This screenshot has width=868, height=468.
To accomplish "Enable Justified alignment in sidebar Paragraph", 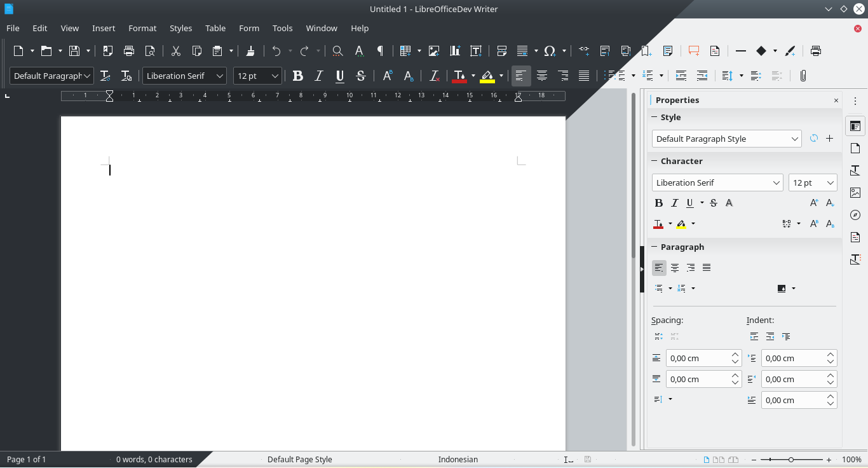I will click(707, 268).
